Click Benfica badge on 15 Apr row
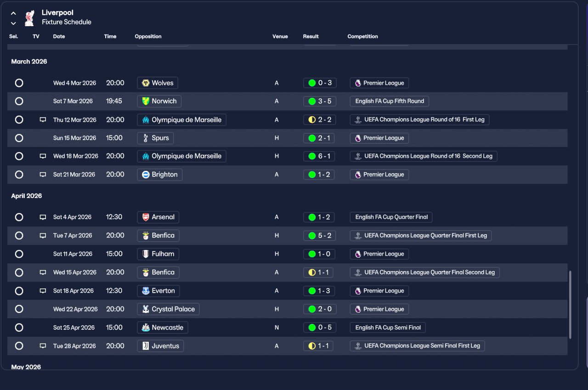The width and height of the screenshot is (588, 390). click(x=146, y=272)
